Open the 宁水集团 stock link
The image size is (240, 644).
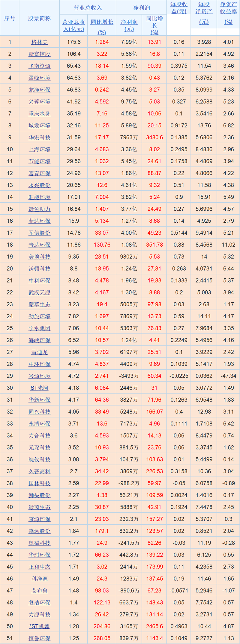tap(39, 328)
